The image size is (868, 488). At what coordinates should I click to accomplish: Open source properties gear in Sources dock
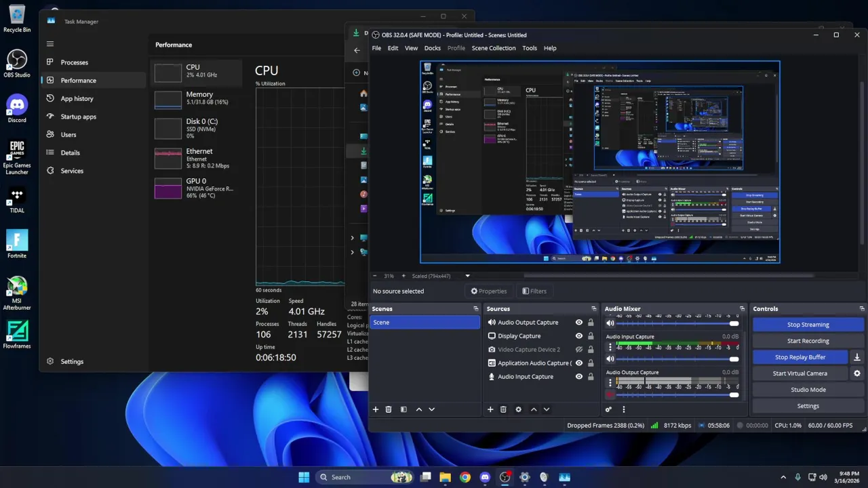click(519, 409)
